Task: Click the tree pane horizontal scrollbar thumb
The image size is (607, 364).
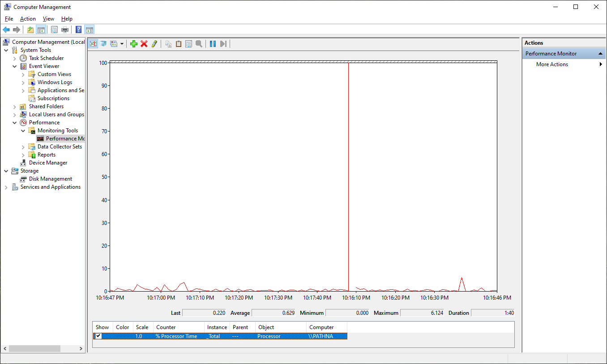Action: point(34,348)
